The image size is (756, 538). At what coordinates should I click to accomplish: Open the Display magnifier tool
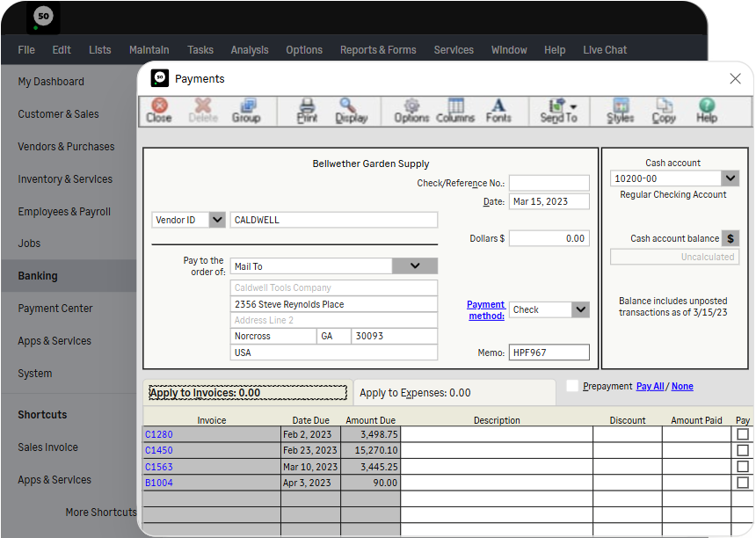pyautogui.click(x=351, y=111)
